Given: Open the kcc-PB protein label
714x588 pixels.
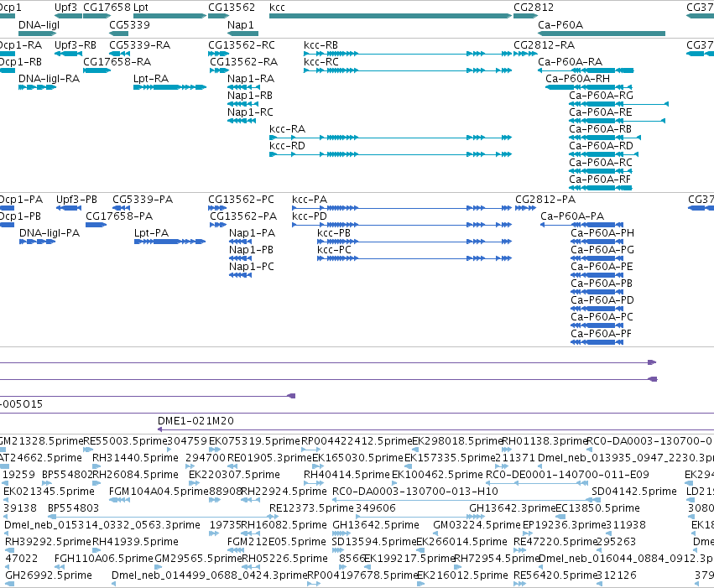Looking at the screenshot, I should [334, 233].
